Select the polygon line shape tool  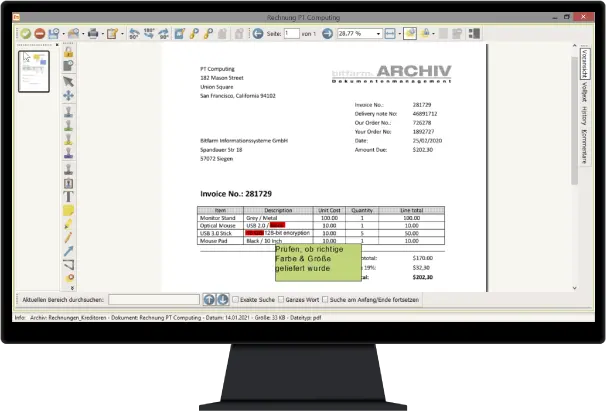point(68,265)
